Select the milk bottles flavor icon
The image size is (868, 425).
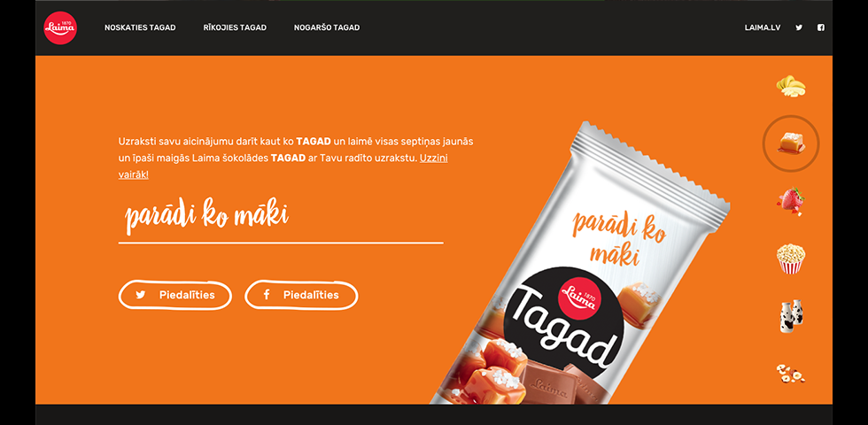point(791,316)
